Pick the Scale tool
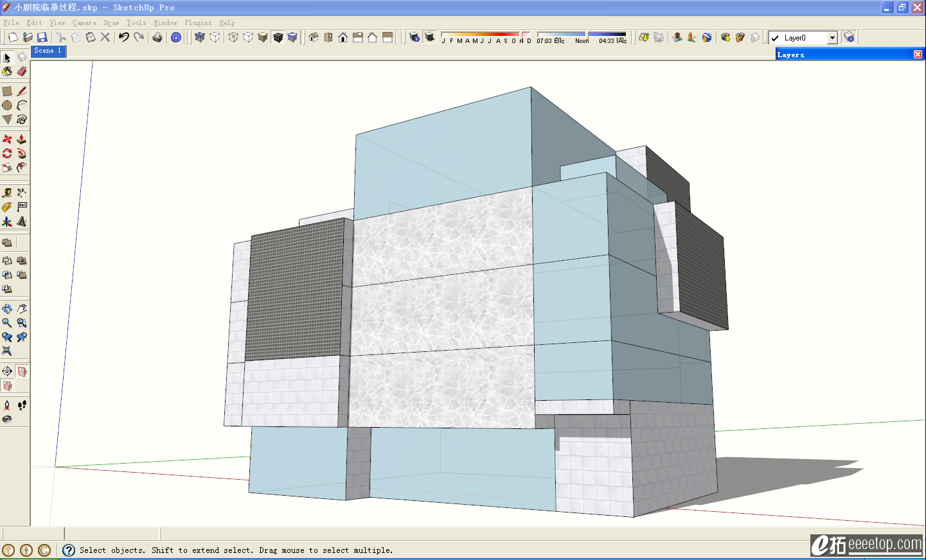 7,168
